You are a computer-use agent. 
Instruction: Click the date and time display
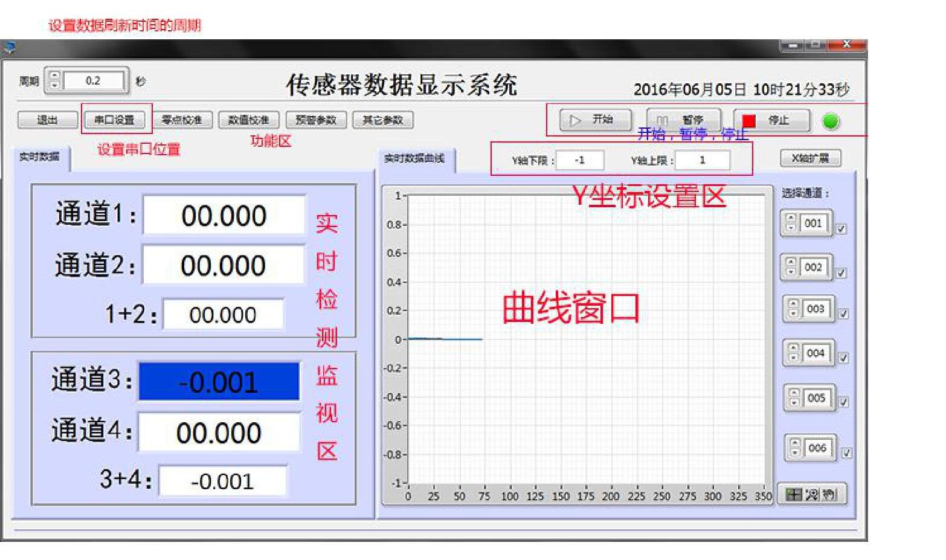741,90
